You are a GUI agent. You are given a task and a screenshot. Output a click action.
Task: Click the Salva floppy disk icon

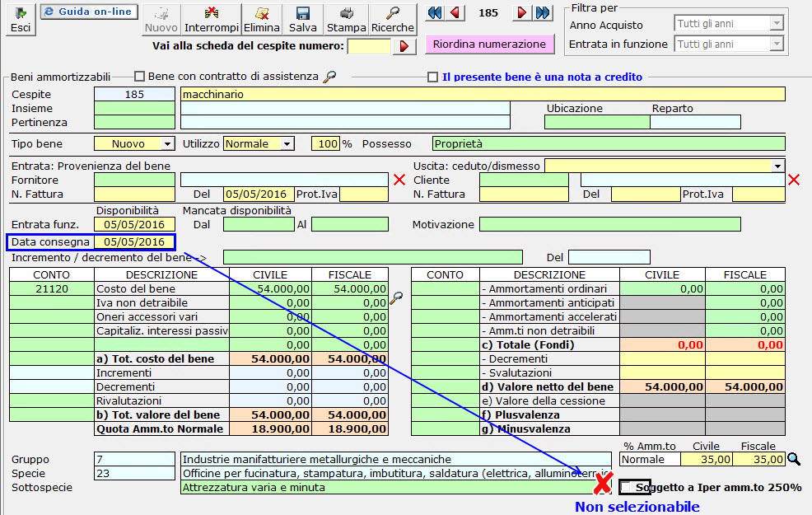pyautogui.click(x=302, y=19)
